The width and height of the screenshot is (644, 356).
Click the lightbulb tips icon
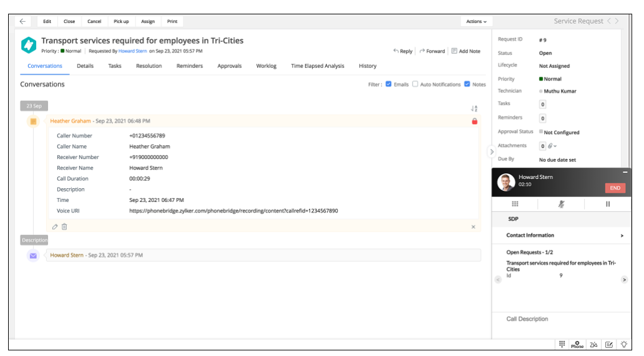pos(624,345)
